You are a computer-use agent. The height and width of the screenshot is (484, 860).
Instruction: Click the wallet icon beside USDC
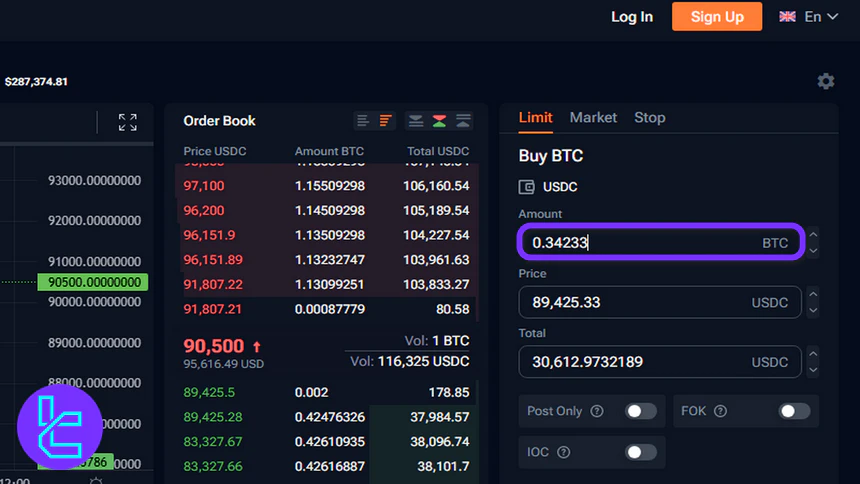527,187
